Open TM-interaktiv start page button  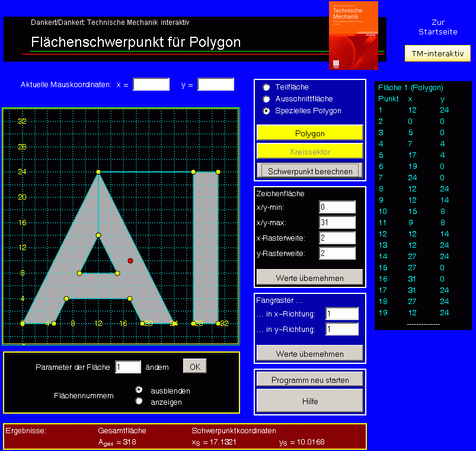(x=437, y=53)
